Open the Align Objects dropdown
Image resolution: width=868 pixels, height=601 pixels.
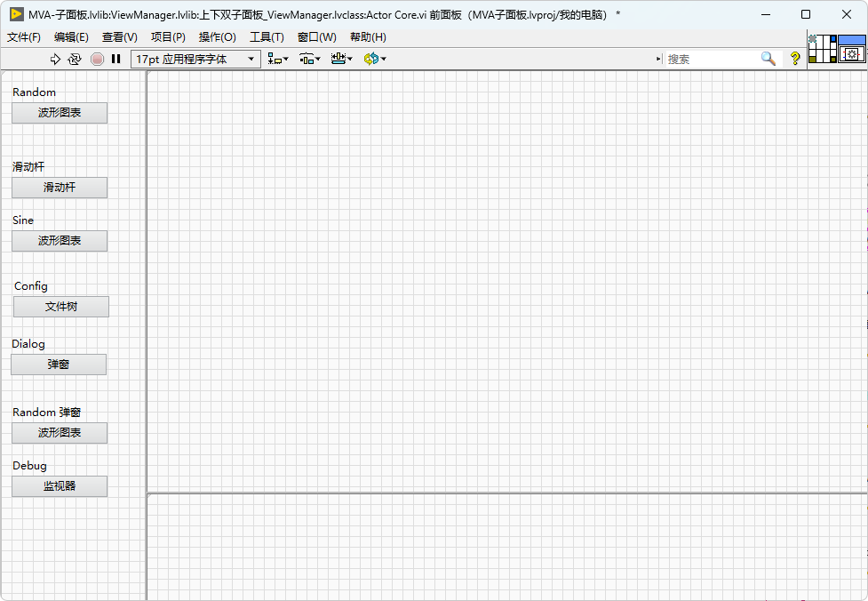pos(278,59)
